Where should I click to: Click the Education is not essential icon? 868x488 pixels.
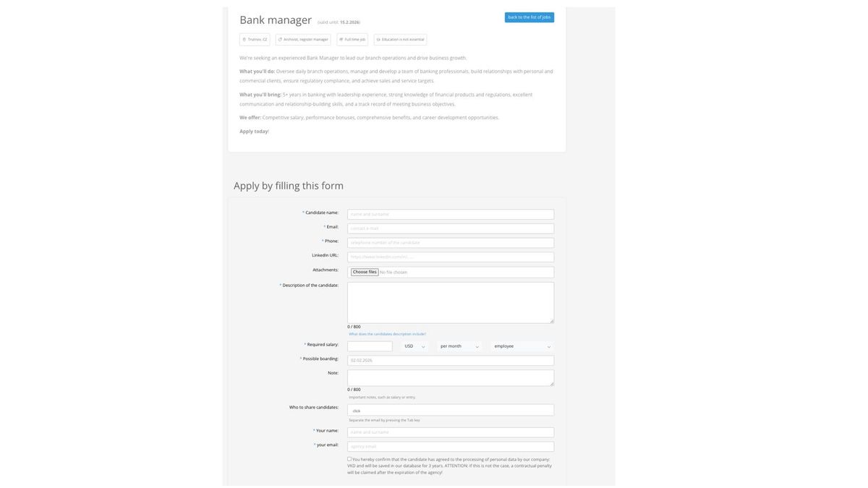click(x=378, y=40)
